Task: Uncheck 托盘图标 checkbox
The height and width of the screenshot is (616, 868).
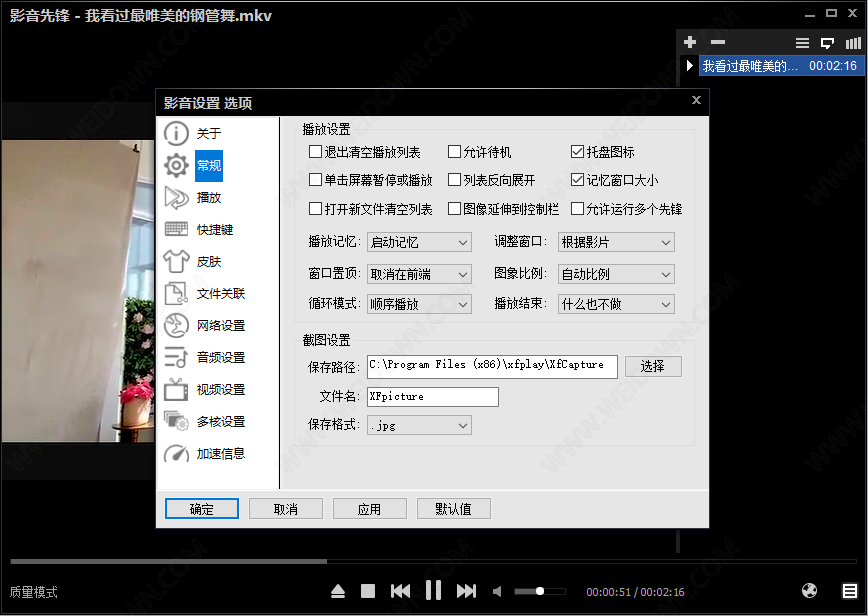Action: point(577,152)
